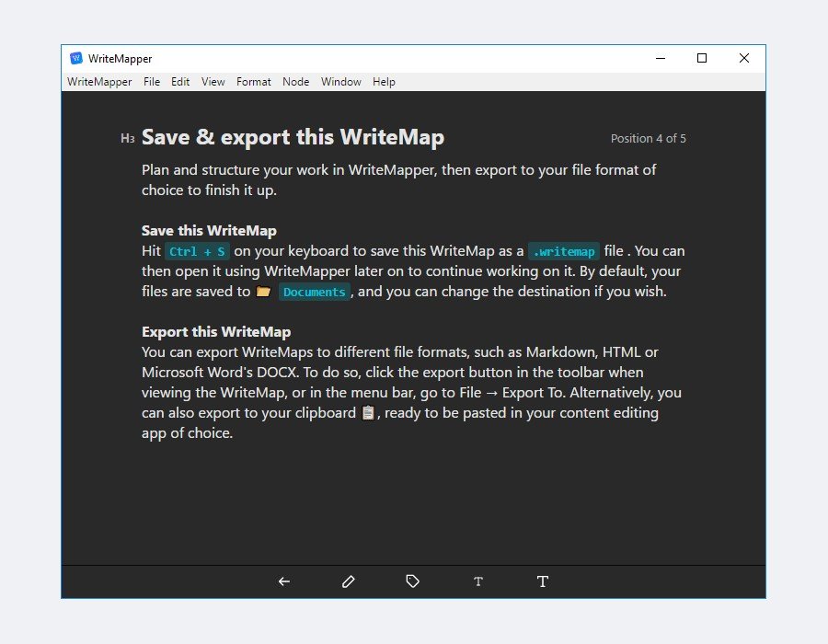The height and width of the screenshot is (644, 828).
Task: Click the 'Save this WriteMap' subheading
Action: point(209,231)
